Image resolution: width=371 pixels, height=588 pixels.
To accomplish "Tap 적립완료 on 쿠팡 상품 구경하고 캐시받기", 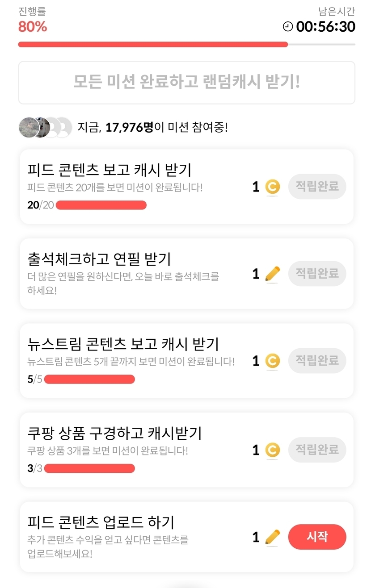I will (317, 450).
